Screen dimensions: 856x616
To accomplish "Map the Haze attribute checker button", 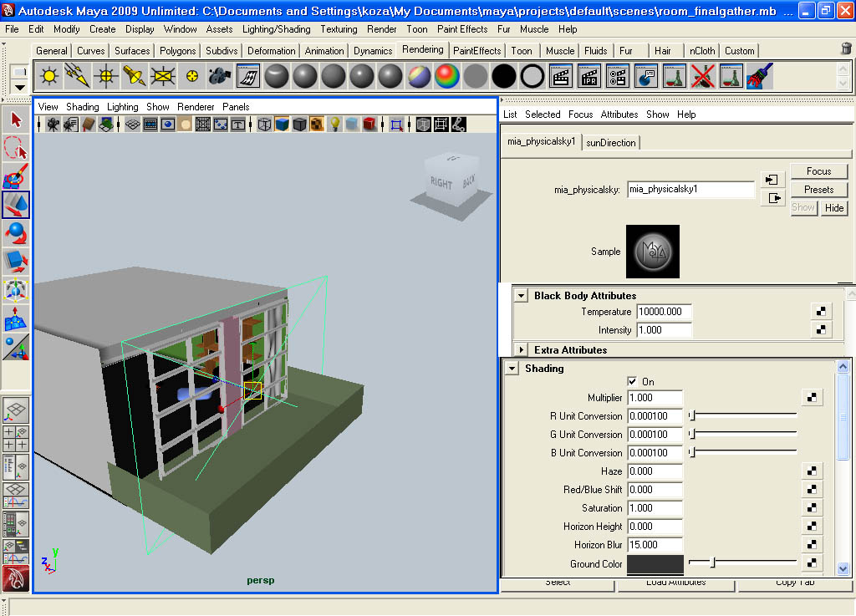I will [x=812, y=471].
